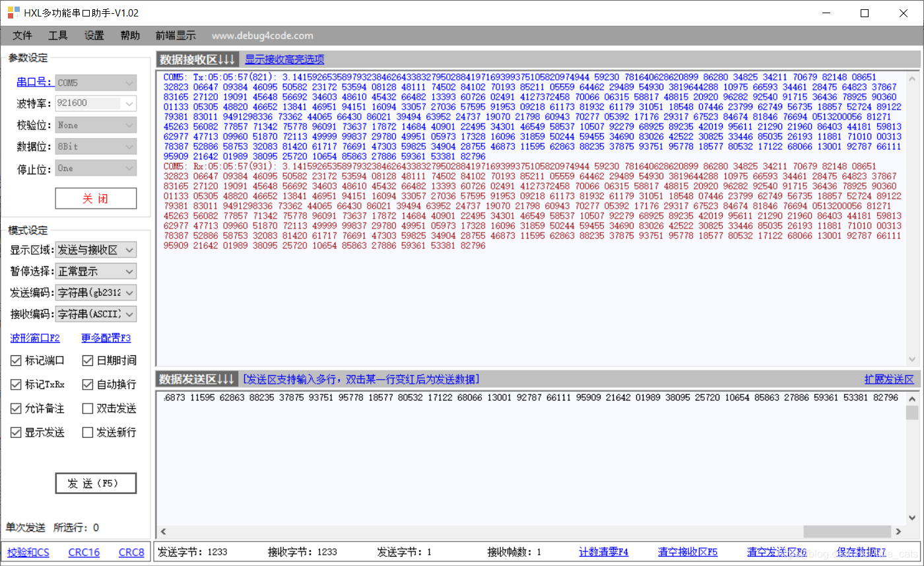This screenshot has height=566, width=924.
Task: Close the HXL window
Action: 903,13
